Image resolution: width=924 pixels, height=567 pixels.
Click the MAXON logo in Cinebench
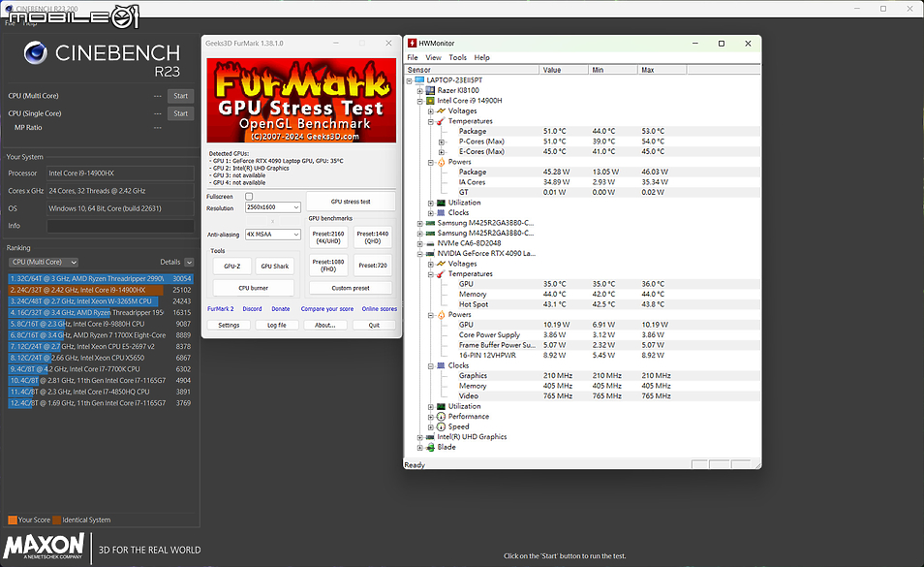[45, 547]
